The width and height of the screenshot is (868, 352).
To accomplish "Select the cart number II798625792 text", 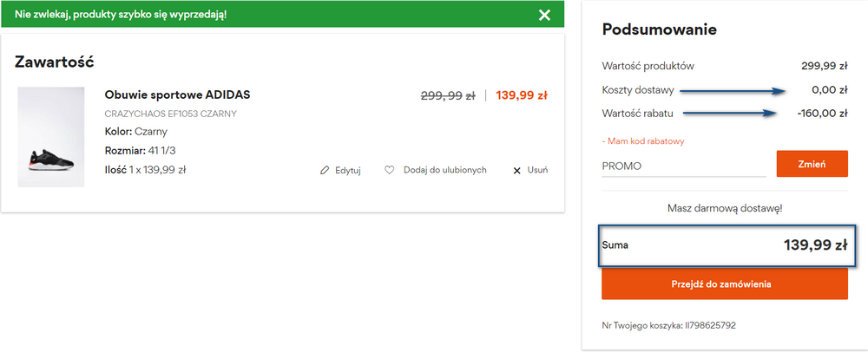I will click(710, 325).
